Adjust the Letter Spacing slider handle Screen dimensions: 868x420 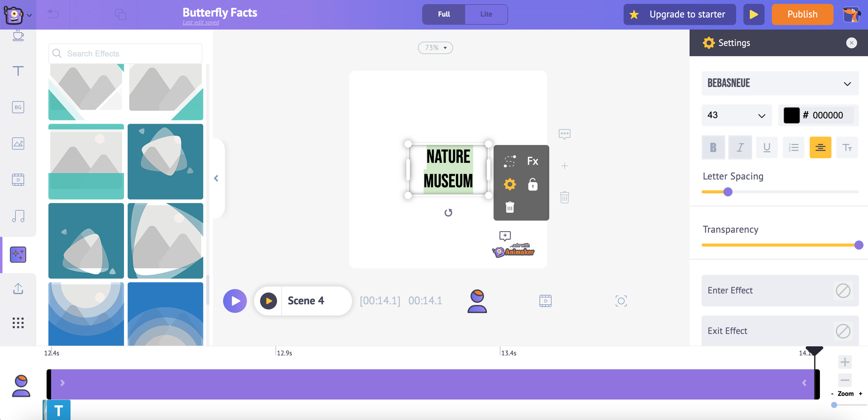(x=728, y=192)
